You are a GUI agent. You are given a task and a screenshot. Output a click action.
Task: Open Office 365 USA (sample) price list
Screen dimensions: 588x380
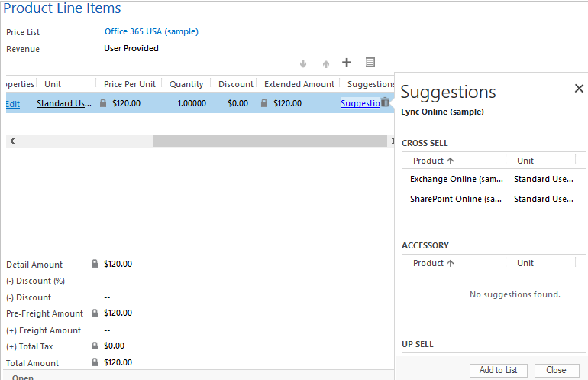(151, 31)
